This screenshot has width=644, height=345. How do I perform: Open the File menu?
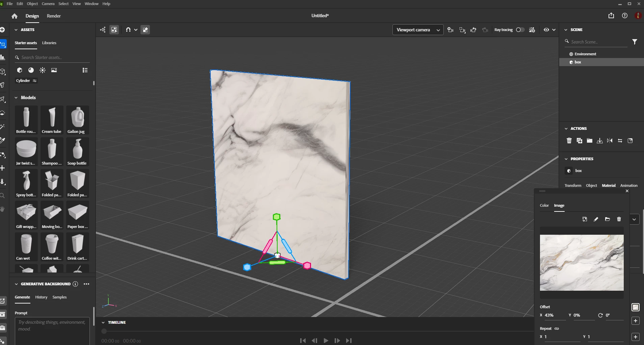coord(10,4)
